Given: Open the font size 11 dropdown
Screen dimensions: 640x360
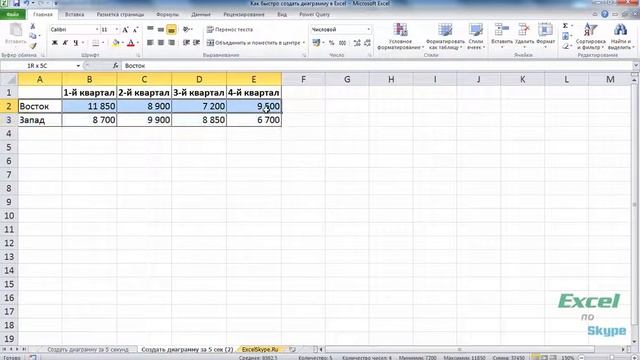Looking at the screenshot, I should tap(116, 29).
